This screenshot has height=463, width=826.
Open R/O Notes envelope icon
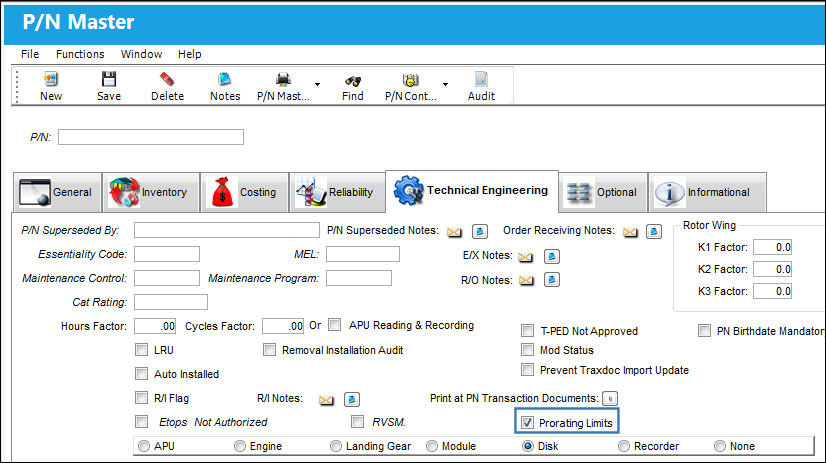coord(526,280)
